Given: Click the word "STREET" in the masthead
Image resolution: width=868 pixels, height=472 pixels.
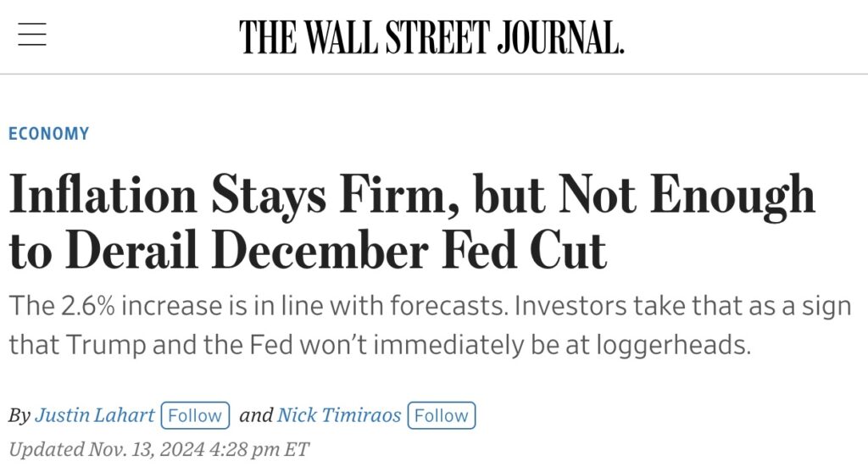Looking at the screenshot, I should (x=437, y=37).
